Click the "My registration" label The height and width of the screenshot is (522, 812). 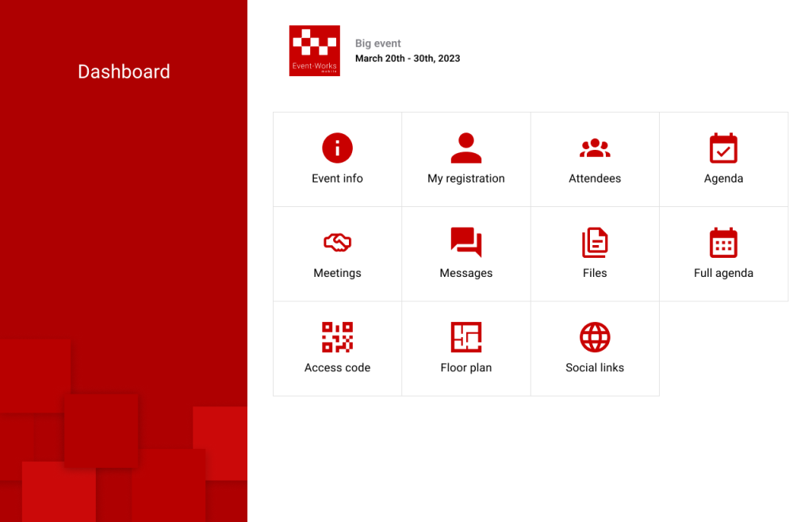pos(466,178)
